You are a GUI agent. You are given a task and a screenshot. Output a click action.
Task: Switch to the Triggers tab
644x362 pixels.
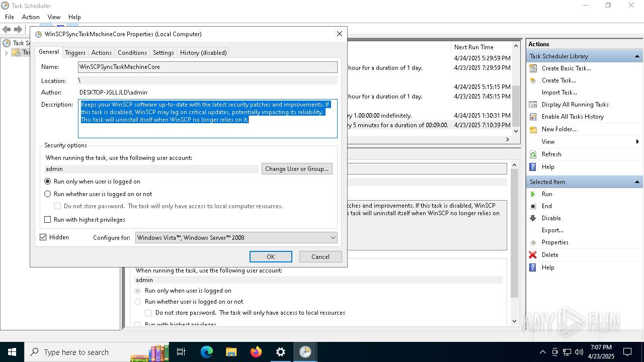point(75,52)
